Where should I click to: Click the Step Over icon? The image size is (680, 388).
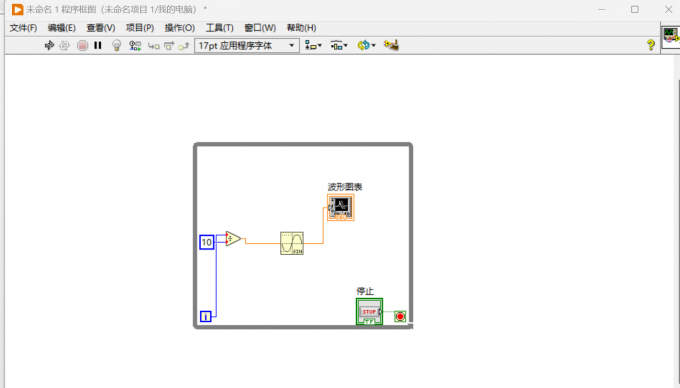(x=169, y=46)
